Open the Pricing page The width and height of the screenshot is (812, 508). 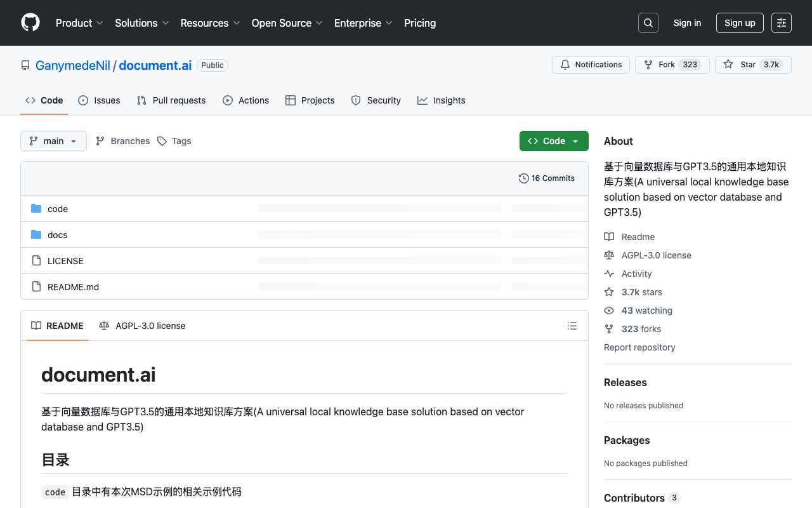pos(420,23)
